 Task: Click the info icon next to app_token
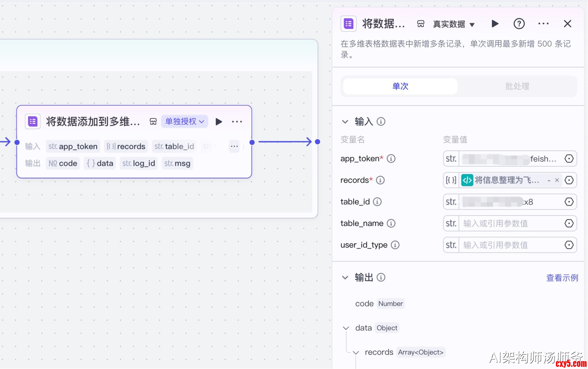(x=391, y=158)
